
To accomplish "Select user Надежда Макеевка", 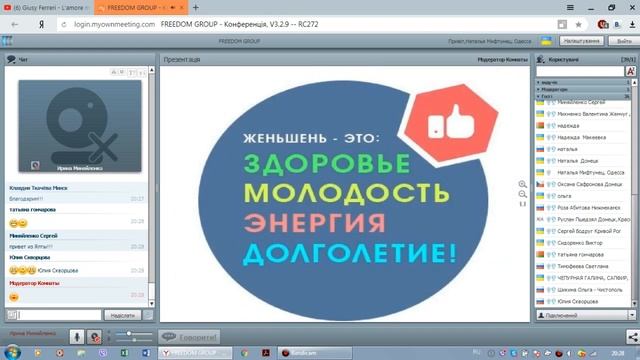I will (x=582, y=138).
